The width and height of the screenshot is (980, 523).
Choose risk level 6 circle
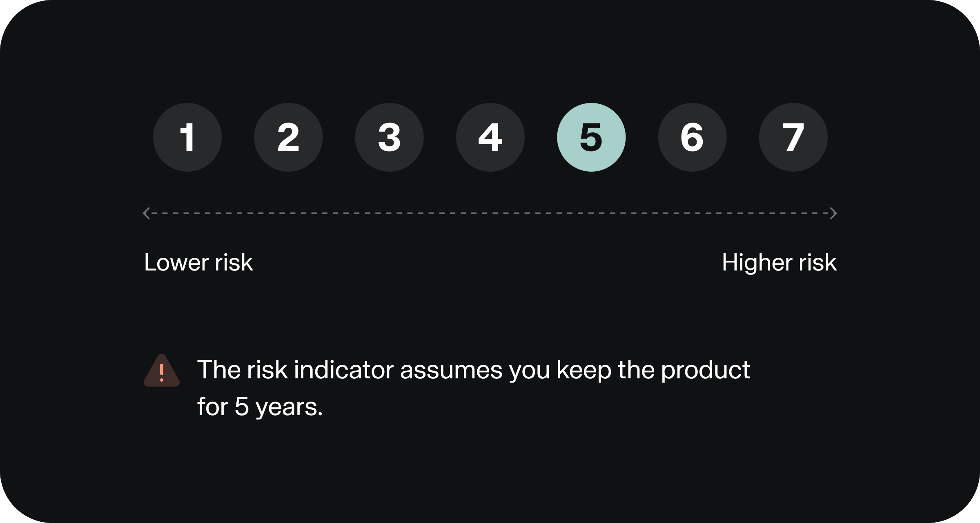tap(692, 137)
